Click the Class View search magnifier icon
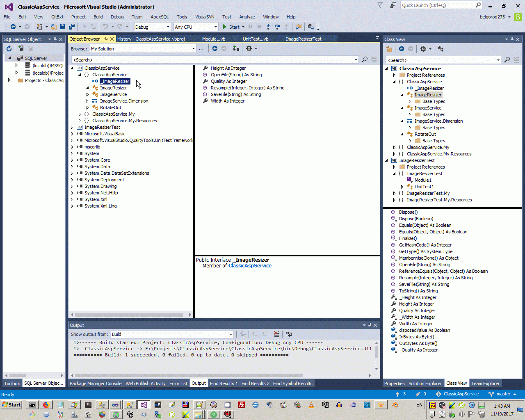The image size is (525, 420). pos(507,60)
